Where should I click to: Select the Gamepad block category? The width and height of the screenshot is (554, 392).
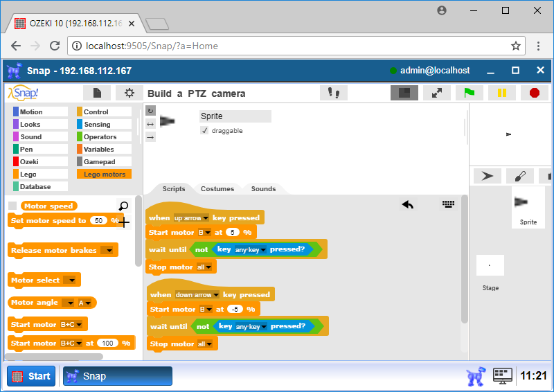coord(105,161)
